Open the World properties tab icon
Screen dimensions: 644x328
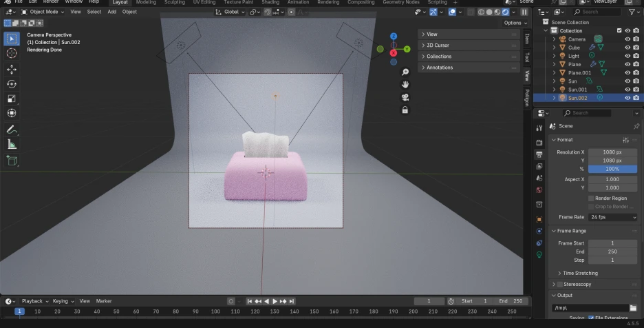click(539, 189)
